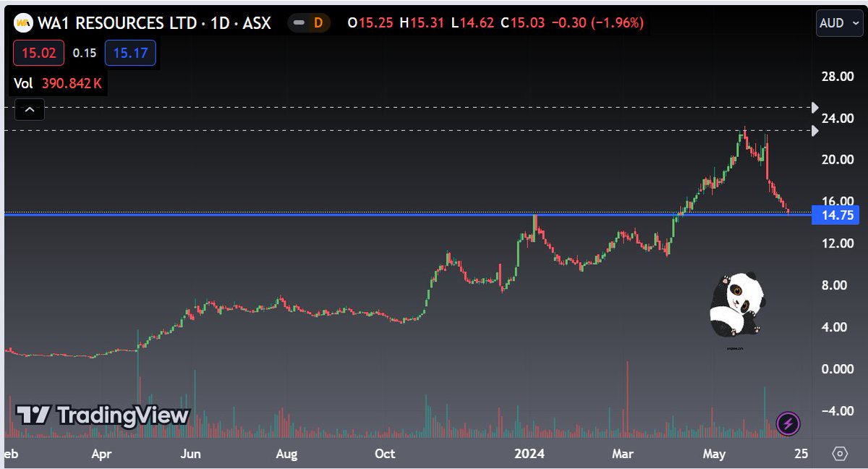This screenshot has height=469, width=868.
Task: Click the 12.00 price axis label
Action: coord(838,243)
